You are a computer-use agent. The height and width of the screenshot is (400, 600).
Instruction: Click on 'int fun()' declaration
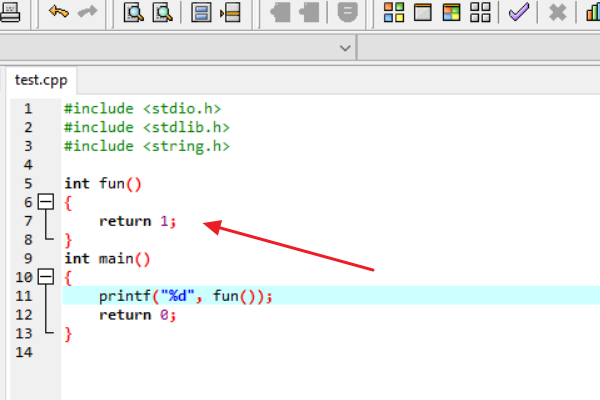click(x=103, y=184)
